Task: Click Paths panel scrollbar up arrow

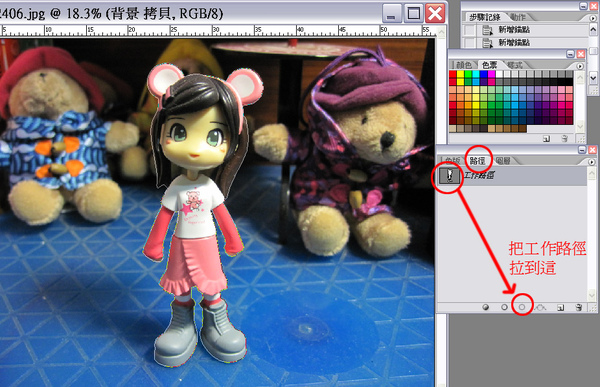Action: coord(592,173)
